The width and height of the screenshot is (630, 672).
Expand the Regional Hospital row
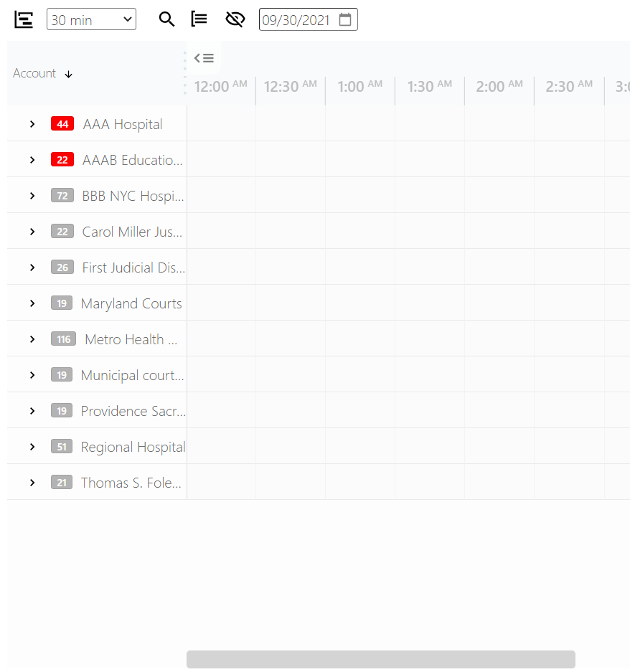32,447
